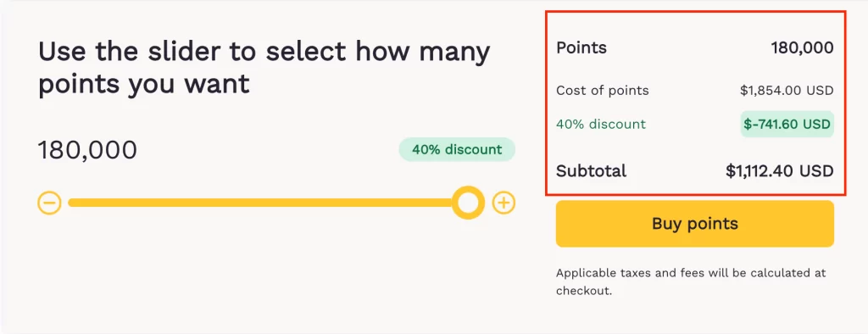Click the large 180,000 number above the slider

[x=87, y=150]
